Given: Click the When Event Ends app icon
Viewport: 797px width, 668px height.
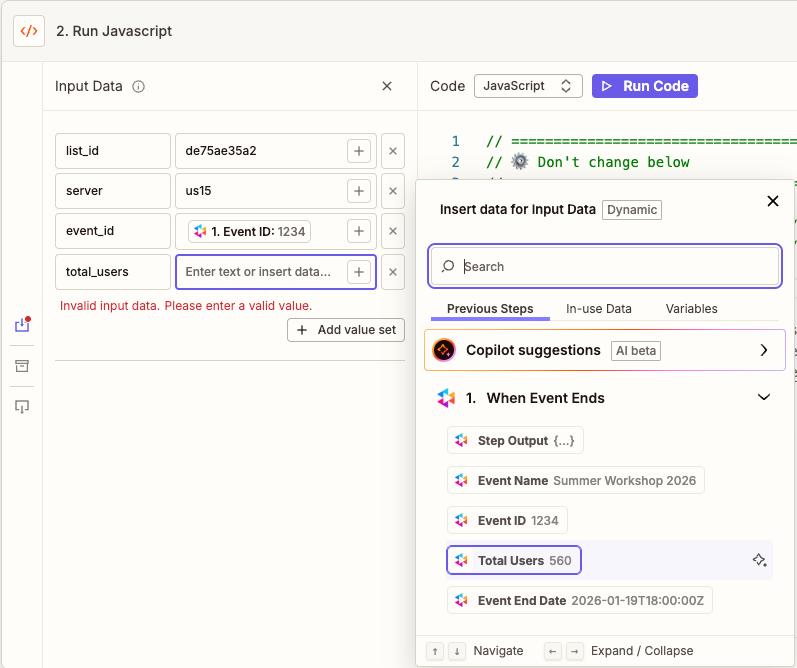Looking at the screenshot, I should [446, 398].
